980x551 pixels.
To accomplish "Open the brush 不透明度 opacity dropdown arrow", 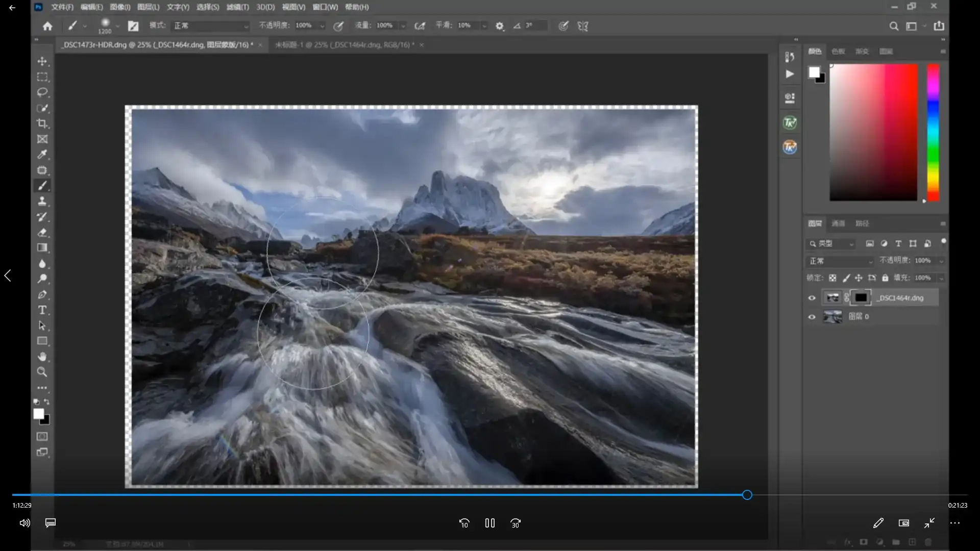I will 322,26.
